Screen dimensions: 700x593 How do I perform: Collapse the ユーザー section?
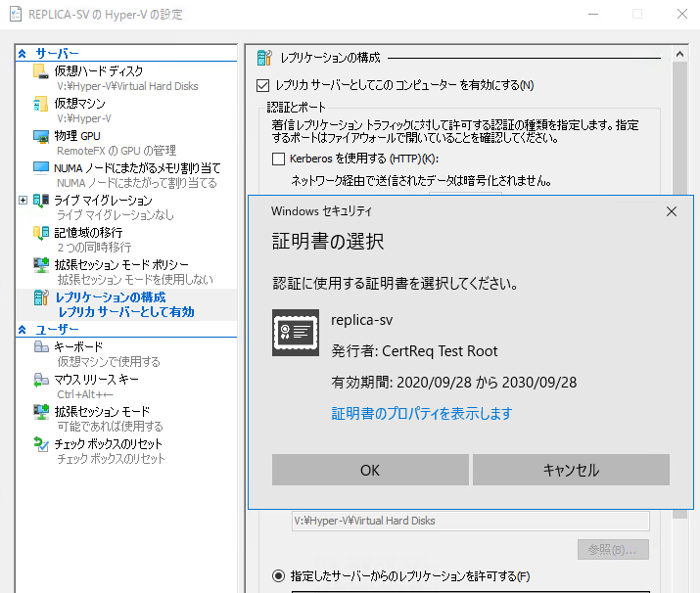[22, 330]
